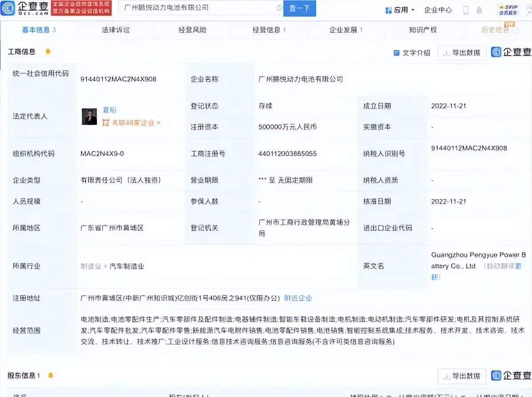Expand 关联48家企业 link arrow
Viewport: 532px width, 397px height.
pos(159,123)
